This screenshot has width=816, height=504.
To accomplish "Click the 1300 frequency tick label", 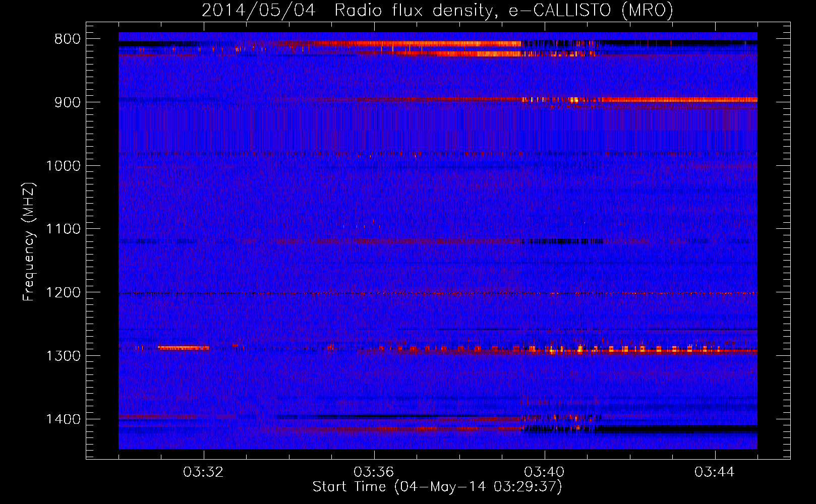I will coord(64,356).
